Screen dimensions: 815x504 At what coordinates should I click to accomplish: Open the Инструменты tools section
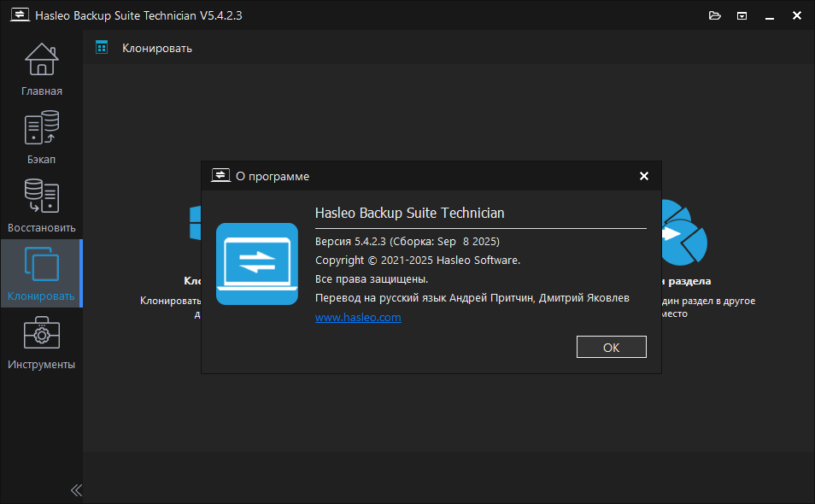(x=42, y=343)
